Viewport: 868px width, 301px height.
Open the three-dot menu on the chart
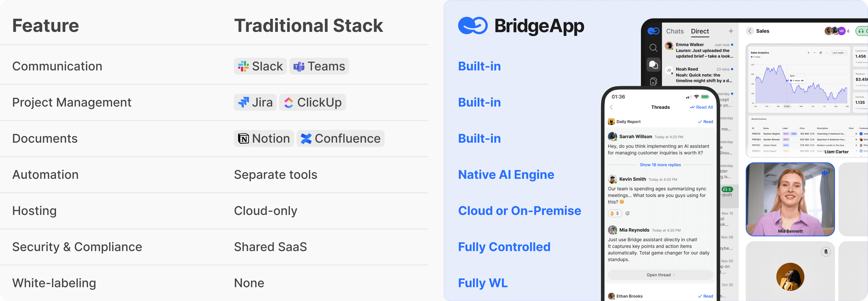[x=827, y=53]
